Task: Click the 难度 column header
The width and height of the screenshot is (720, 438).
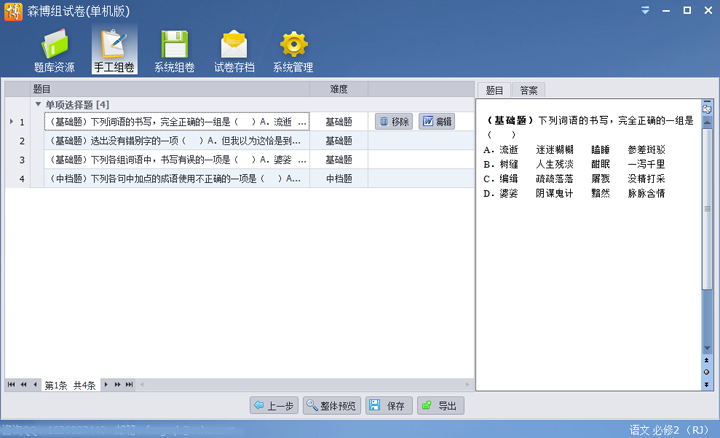Action: [x=339, y=89]
